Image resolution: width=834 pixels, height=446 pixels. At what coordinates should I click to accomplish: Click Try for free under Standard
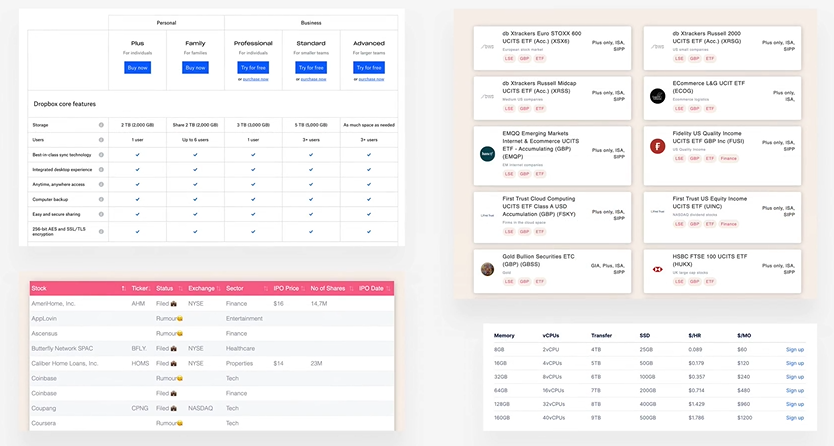point(311,68)
